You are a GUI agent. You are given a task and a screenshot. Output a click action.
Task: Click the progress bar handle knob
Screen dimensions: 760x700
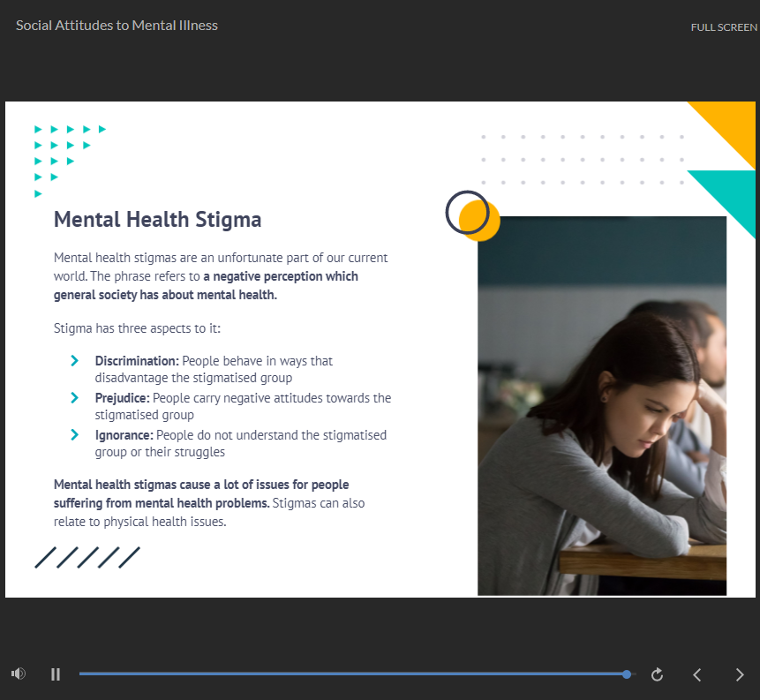click(x=627, y=674)
